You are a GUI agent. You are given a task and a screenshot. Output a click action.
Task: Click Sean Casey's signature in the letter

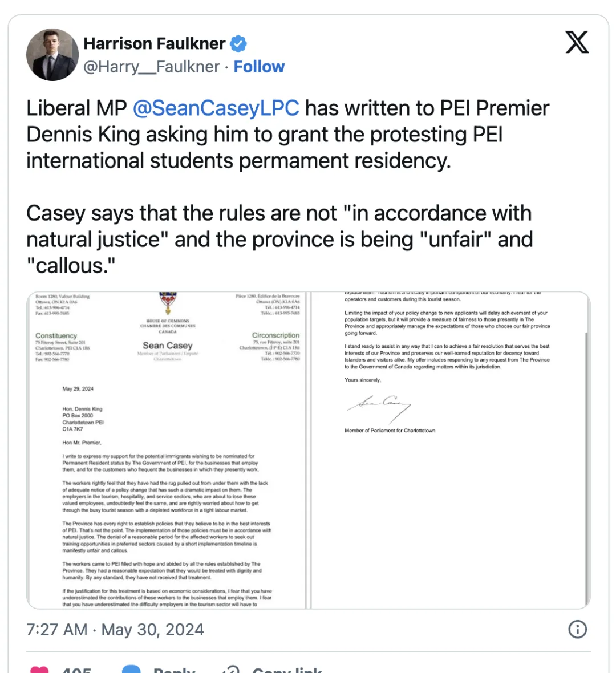tap(379, 407)
